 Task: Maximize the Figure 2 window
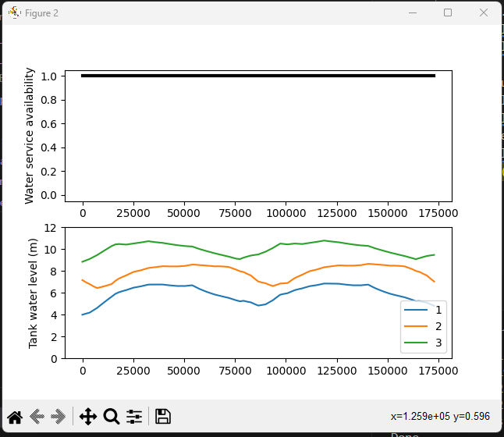point(448,12)
